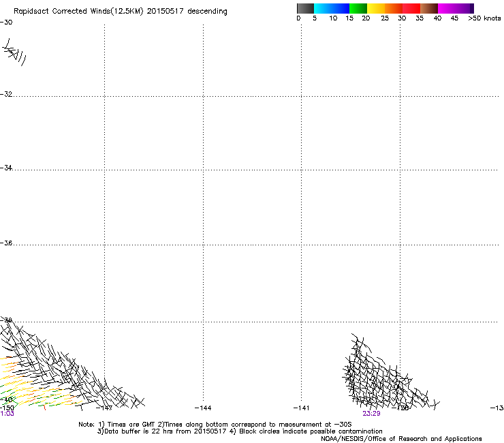Select the red 30–35 knots color segment

click(411, 8)
